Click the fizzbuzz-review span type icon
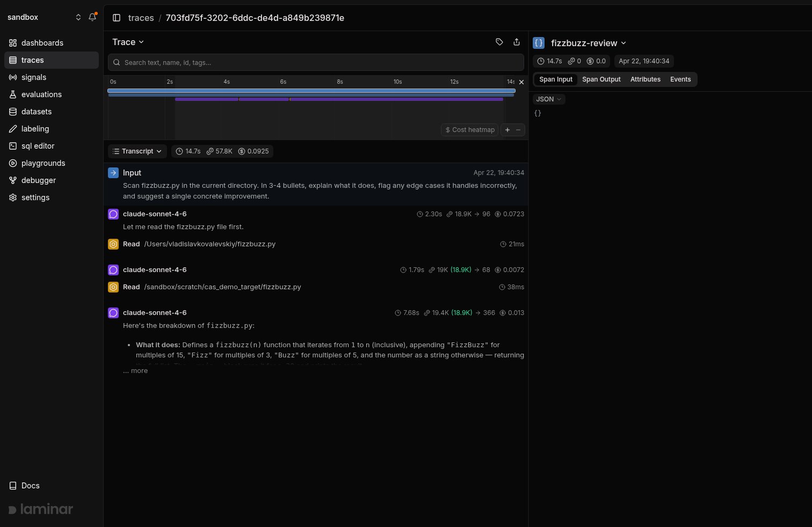The width and height of the screenshot is (812, 527). pyautogui.click(x=539, y=43)
